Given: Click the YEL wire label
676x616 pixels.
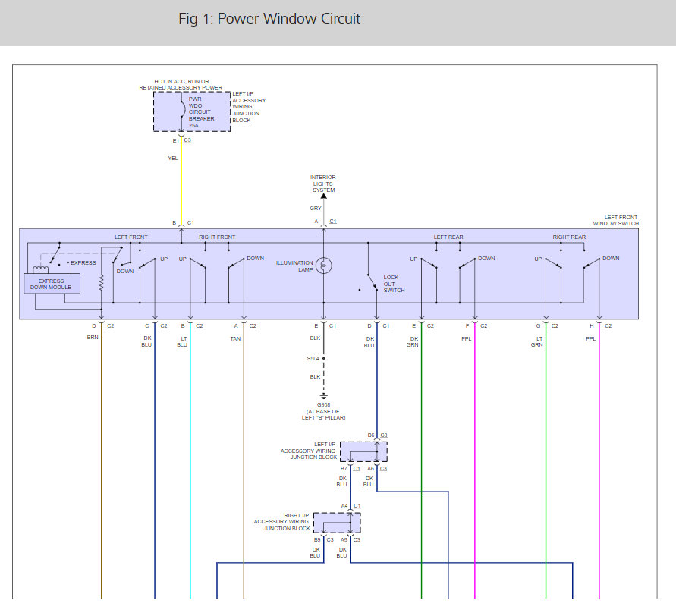Looking at the screenshot, I should [x=173, y=159].
